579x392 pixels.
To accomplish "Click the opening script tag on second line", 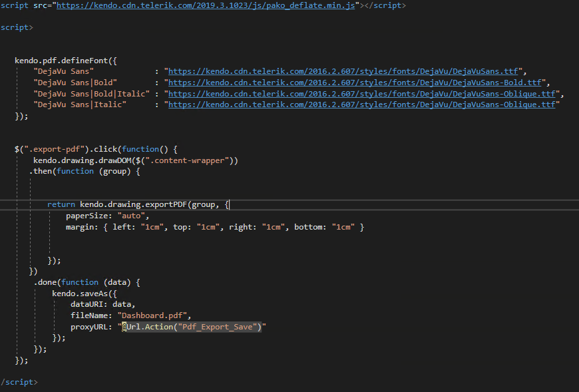I will click(17, 27).
